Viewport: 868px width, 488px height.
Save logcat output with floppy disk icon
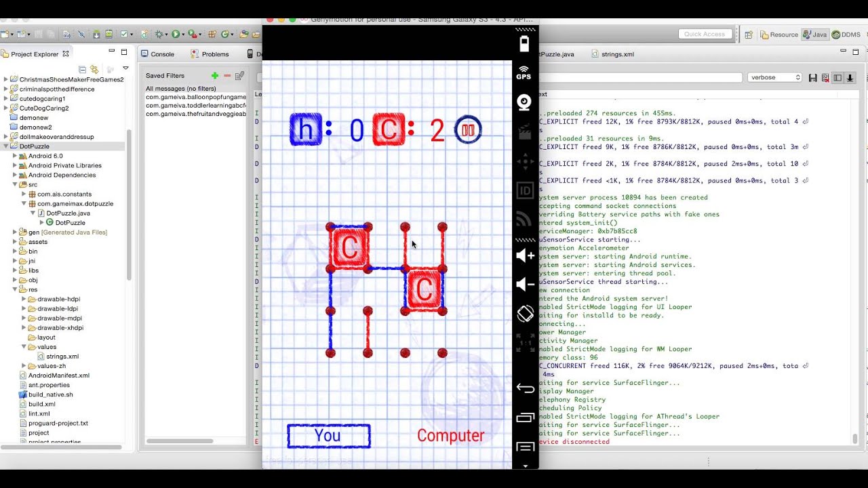(x=813, y=78)
